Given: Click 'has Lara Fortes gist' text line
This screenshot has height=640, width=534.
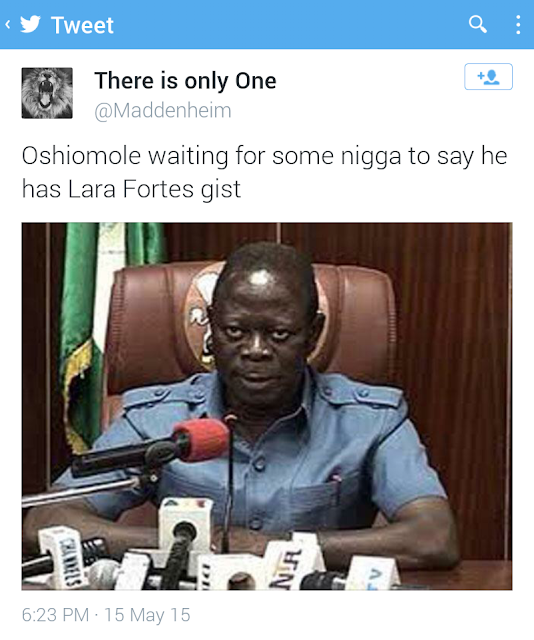Looking at the screenshot, I should point(131,190).
